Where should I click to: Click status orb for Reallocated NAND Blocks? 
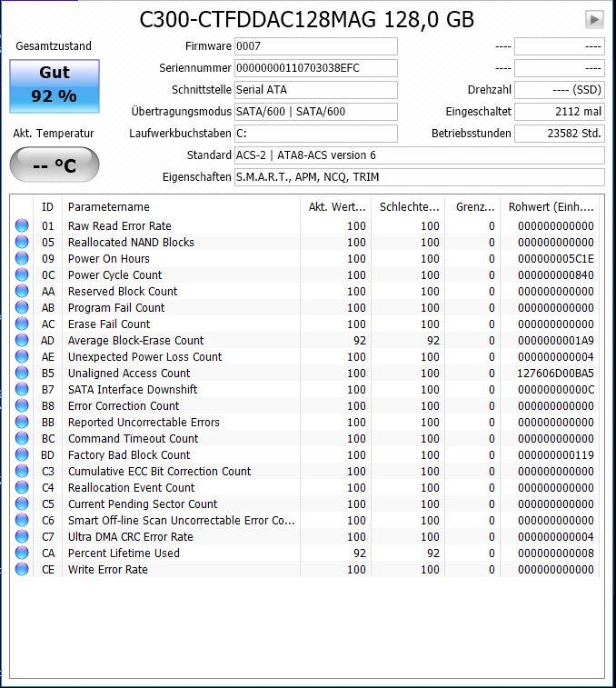(22, 242)
